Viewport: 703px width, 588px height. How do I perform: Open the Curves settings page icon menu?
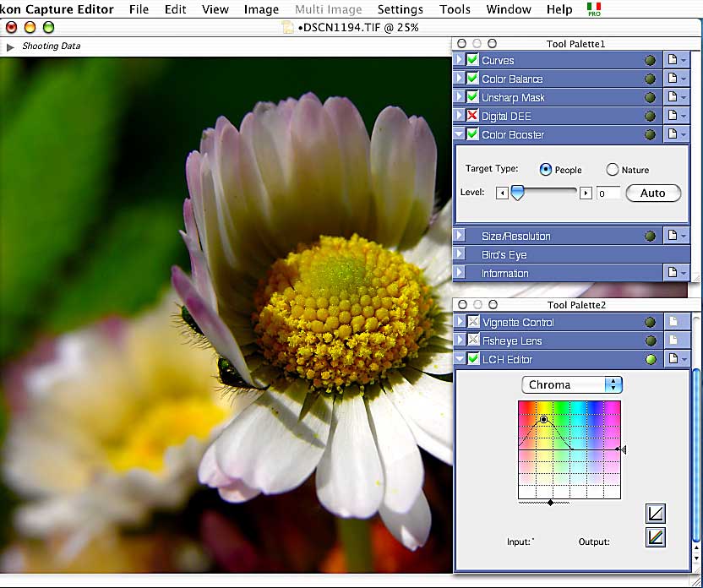(x=676, y=61)
